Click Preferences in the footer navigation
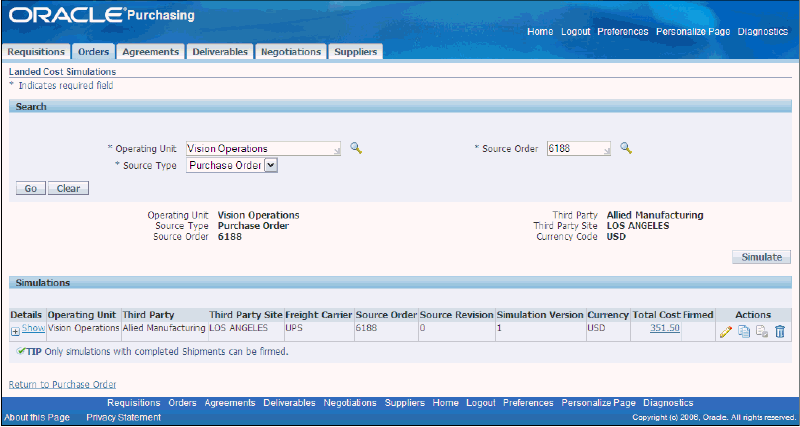Viewport: 800px width, 427px height. (528, 403)
